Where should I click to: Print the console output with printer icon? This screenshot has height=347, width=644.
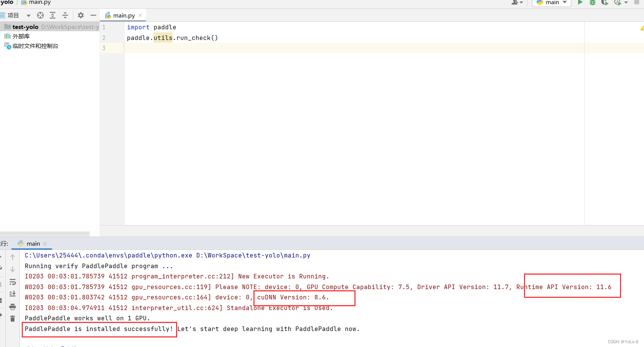13,307
